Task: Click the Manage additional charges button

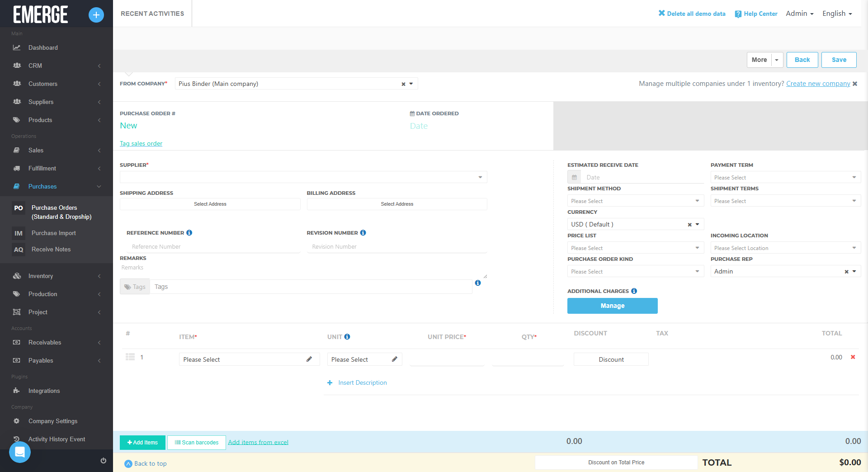Action: pos(612,306)
